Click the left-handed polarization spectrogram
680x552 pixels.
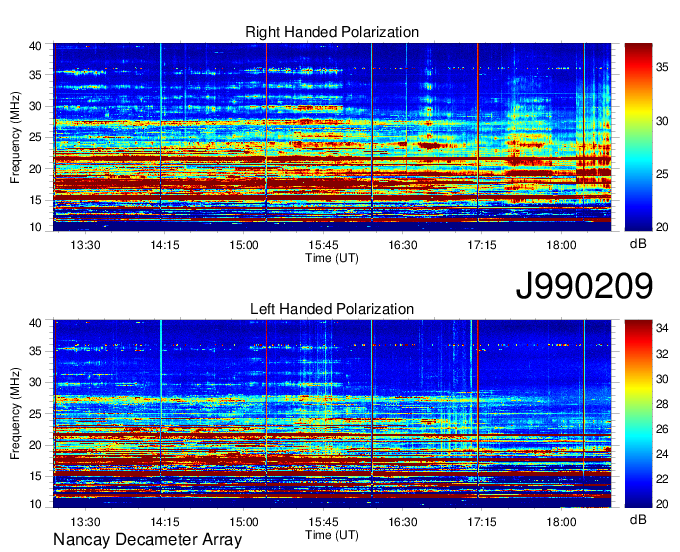click(x=332, y=414)
